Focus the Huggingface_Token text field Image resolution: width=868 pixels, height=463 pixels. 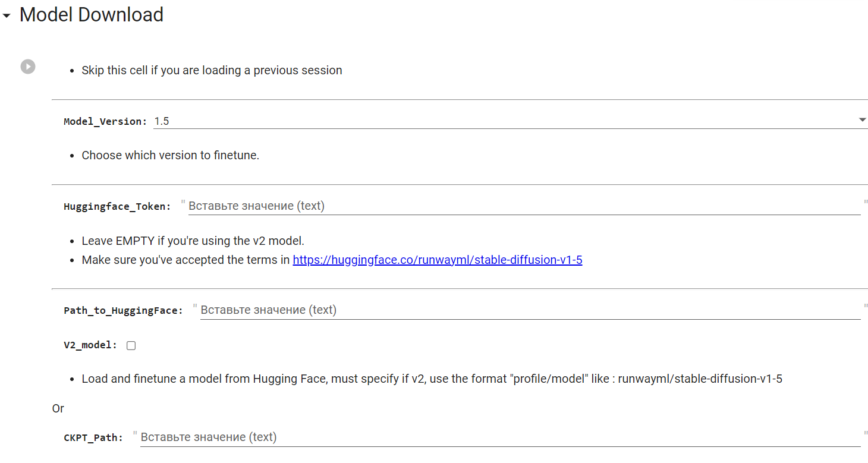[x=523, y=206]
